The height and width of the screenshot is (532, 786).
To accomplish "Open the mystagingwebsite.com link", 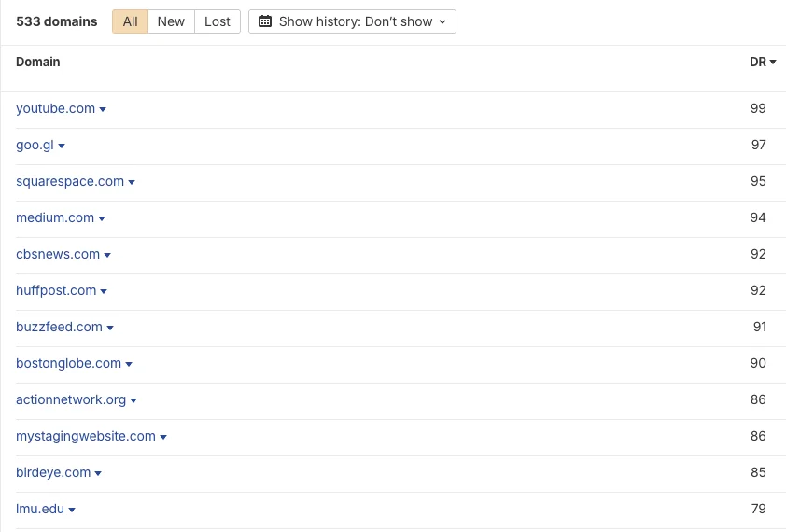I will (86, 436).
